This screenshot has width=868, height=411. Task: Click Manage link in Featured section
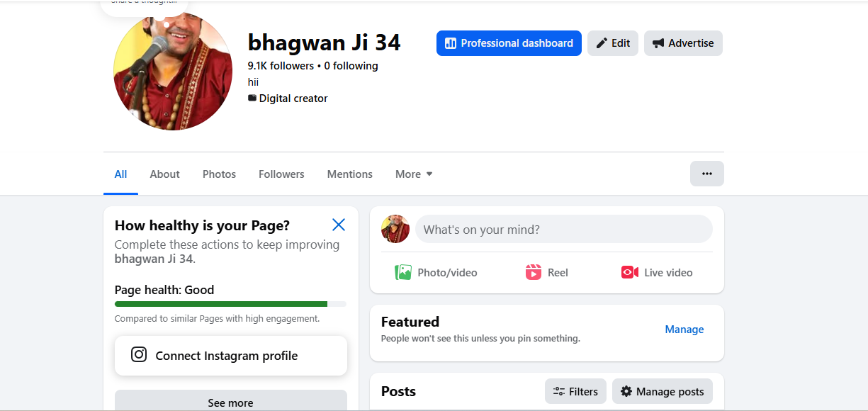(684, 330)
